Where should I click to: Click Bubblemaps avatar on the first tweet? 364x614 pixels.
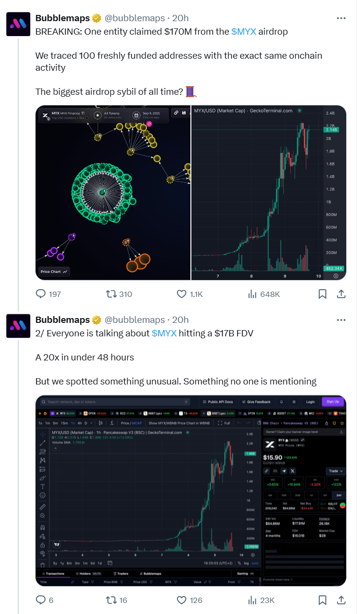[18, 24]
